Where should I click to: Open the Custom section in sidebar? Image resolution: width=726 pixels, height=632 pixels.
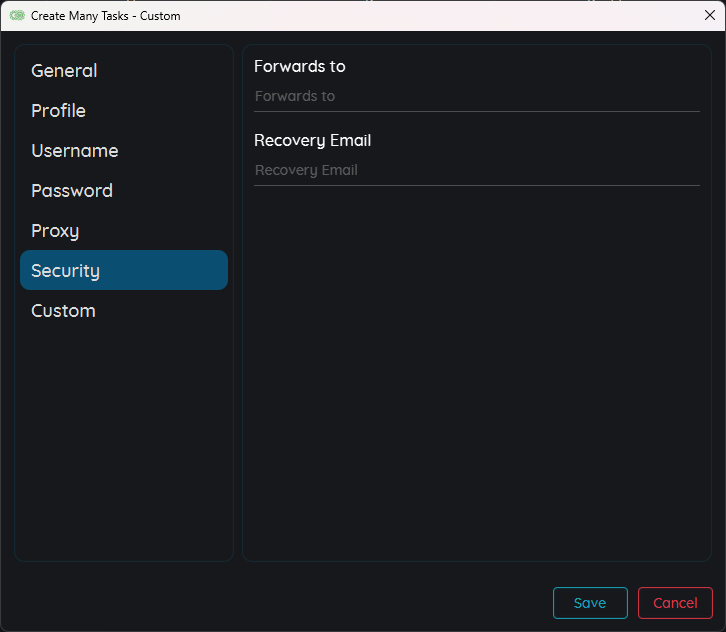63,311
